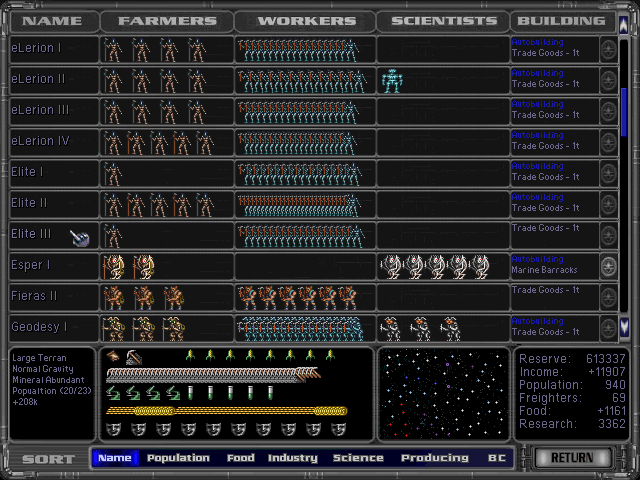Open colony Fieras II by name

point(34,296)
